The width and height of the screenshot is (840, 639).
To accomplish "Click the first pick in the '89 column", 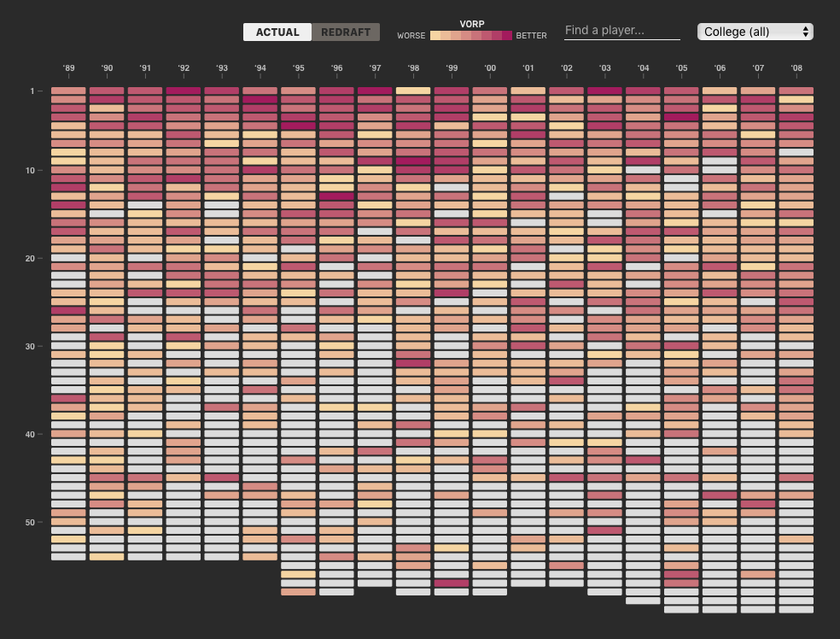I will [68, 91].
